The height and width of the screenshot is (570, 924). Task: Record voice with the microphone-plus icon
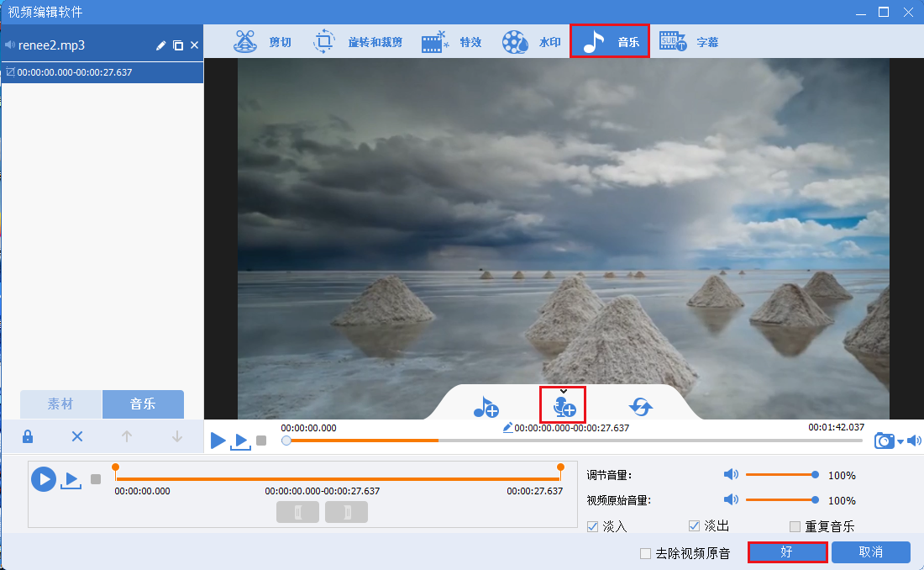point(564,406)
